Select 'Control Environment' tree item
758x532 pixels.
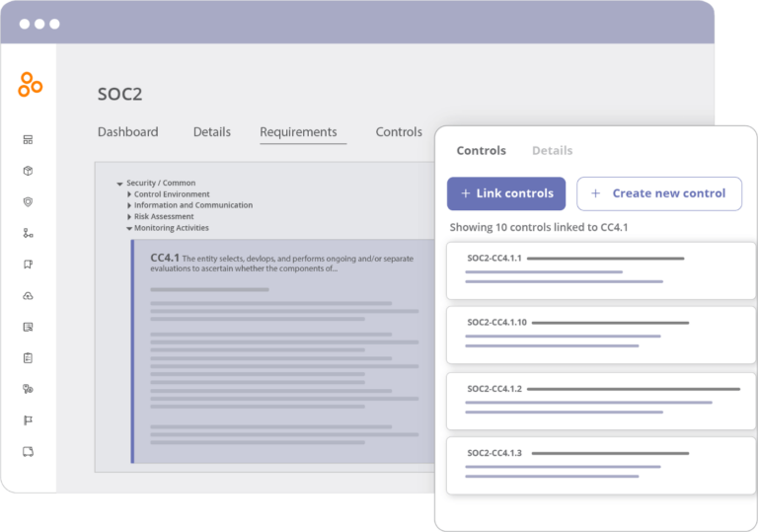pyautogui.click(x=172, y=194)
